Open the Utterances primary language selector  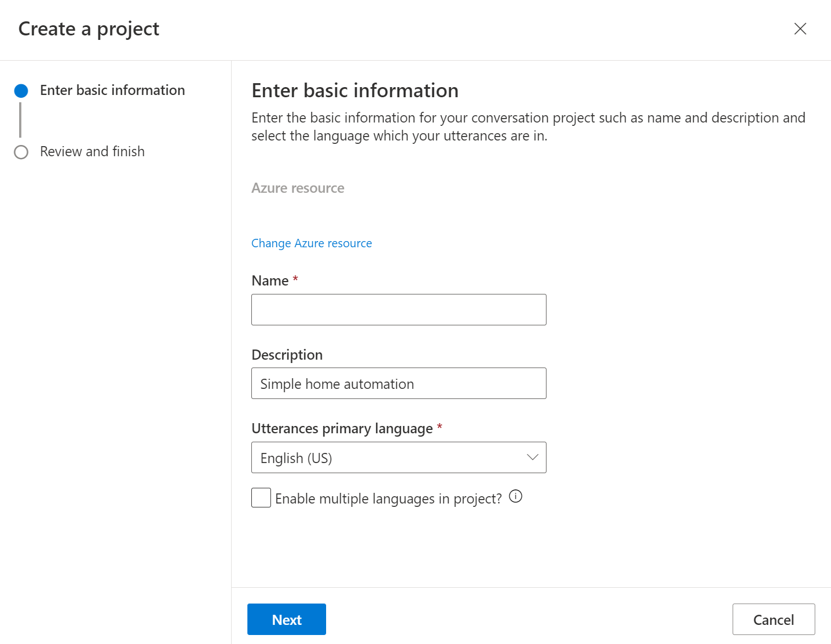tap(399, 457)
